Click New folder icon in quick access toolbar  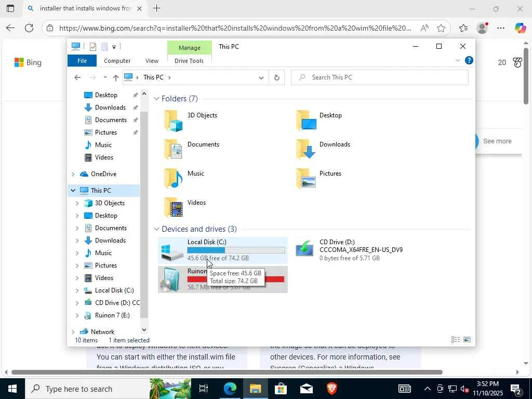tap(105, 47)
